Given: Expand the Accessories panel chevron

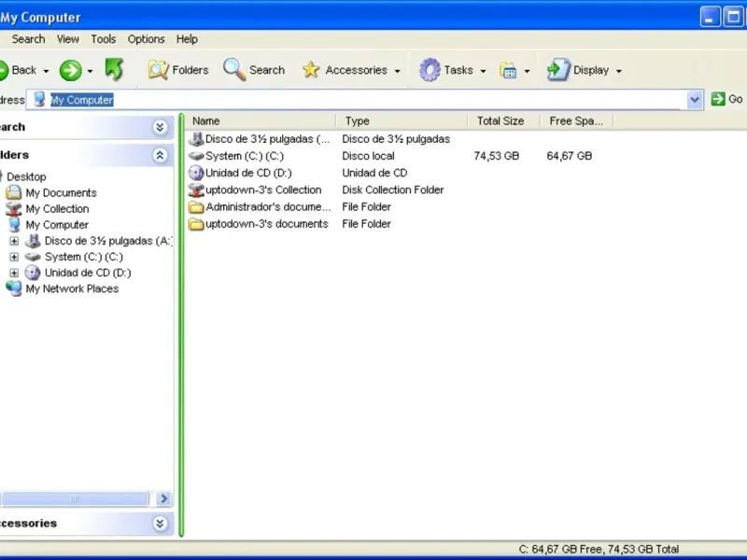Looking at the screenshot, I should pyautogui.click(x=160, y=524).
